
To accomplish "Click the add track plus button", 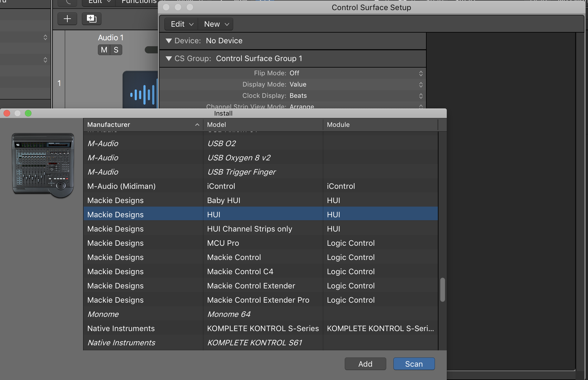I will 67,19.
